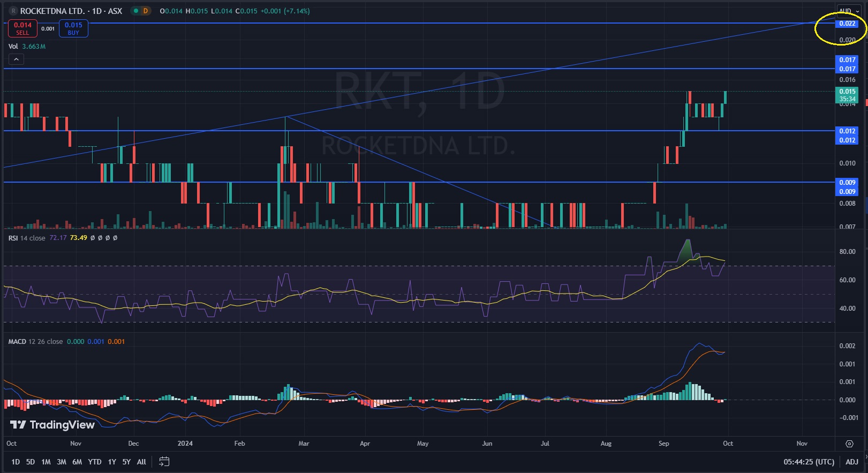Click the green market status dot
This screenshot has height=473, width=868.
136,11
